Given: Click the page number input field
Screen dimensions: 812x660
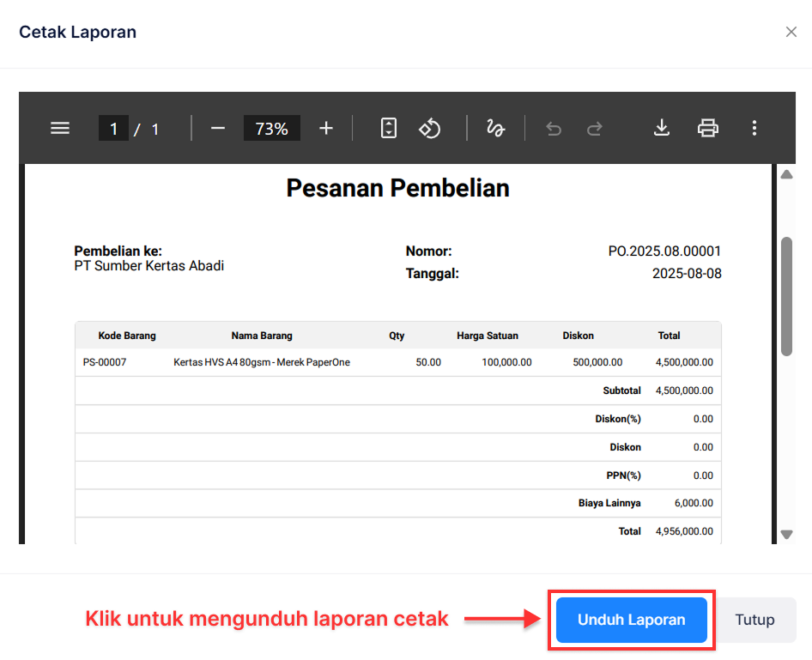Looking at the screenshot, I should click(x=114, y=128).
